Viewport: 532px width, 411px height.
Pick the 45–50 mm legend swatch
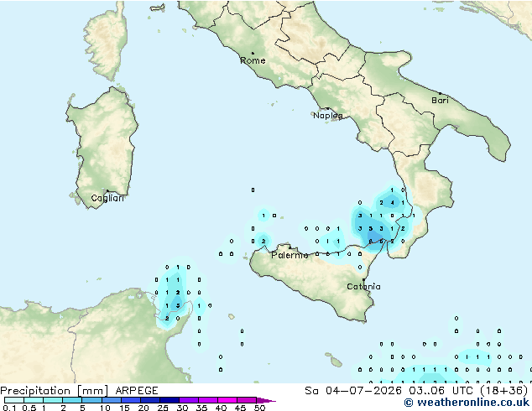247,400
